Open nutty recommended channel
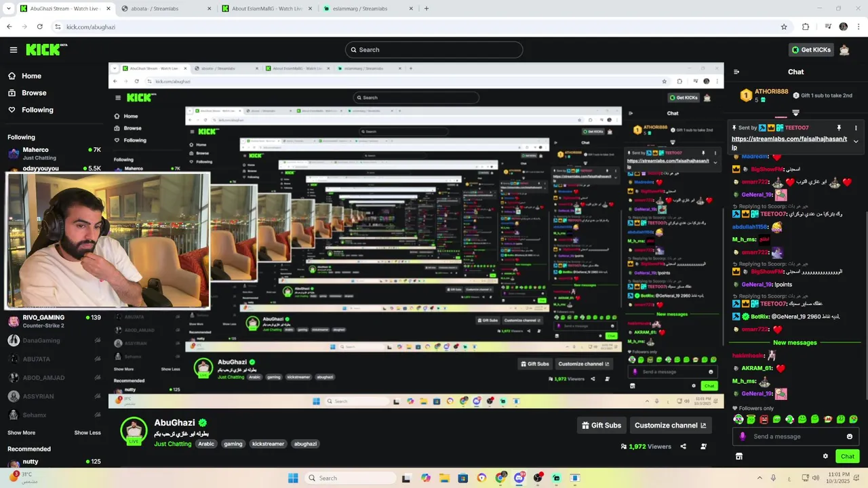868x488 pixels. pyautogui.click(x=54, y=463)
